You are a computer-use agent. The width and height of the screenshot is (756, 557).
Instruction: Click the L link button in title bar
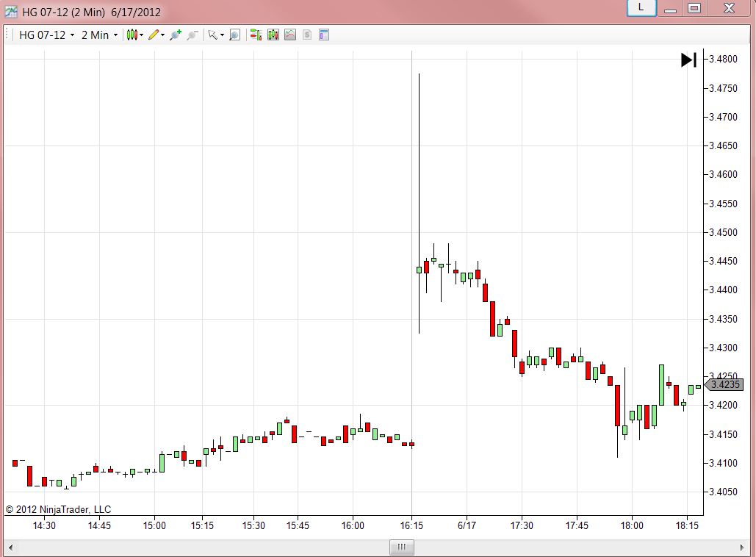coord(641,7)
